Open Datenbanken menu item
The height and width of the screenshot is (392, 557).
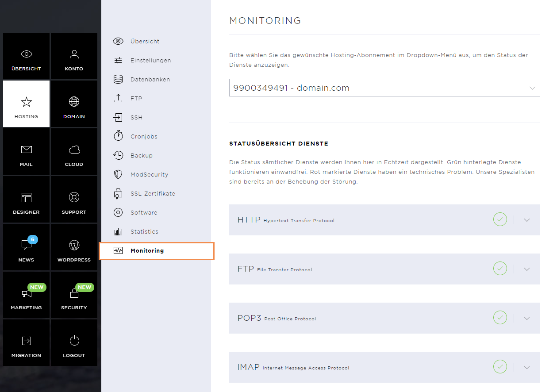150,79
